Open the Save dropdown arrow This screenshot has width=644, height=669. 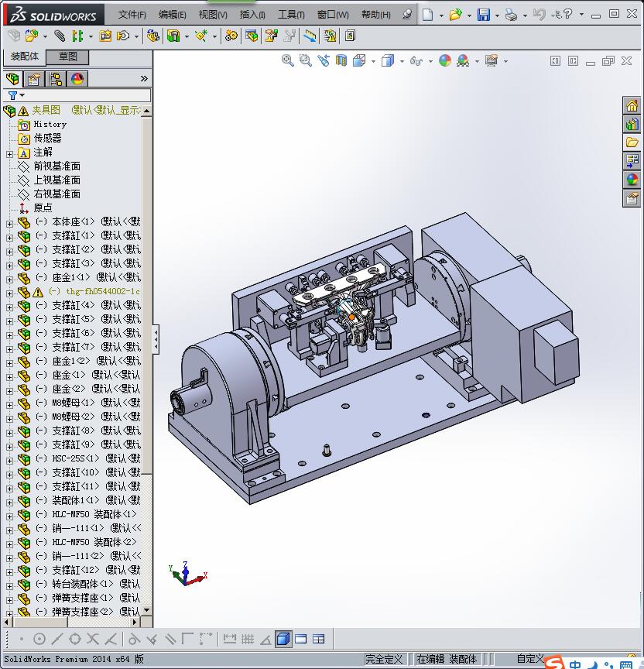[497, 15]
